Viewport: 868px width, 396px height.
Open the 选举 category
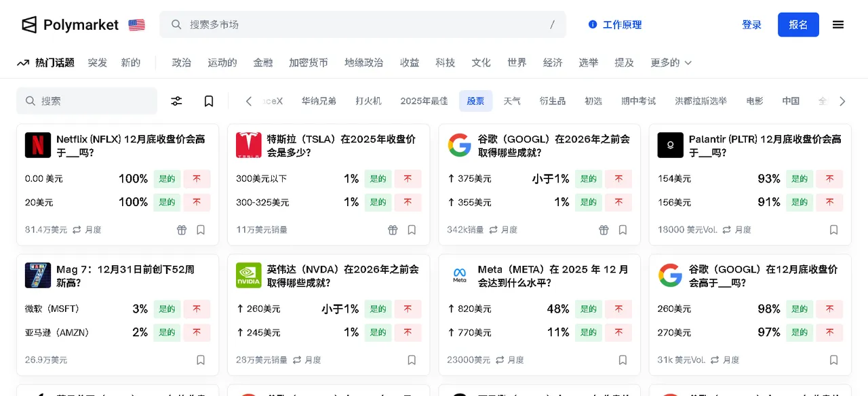click(x=589, y=62)
